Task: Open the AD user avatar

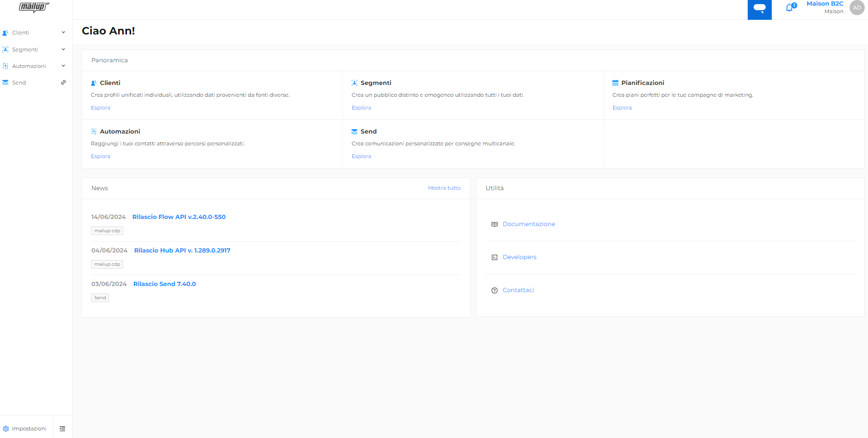Action: (857, 8)
